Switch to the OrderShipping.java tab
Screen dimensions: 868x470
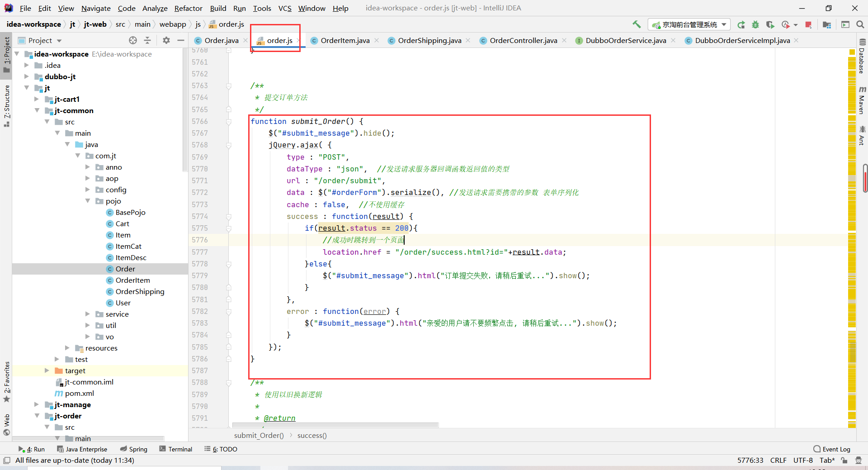(429, 40)
